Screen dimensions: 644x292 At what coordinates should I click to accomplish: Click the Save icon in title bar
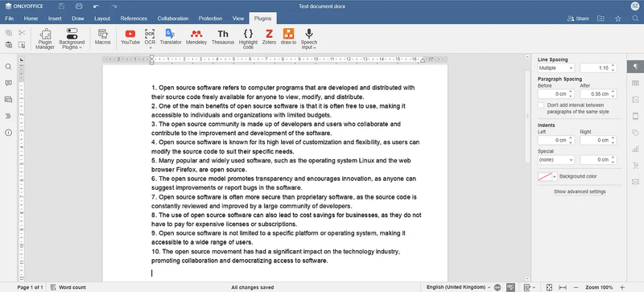[62, 6]
